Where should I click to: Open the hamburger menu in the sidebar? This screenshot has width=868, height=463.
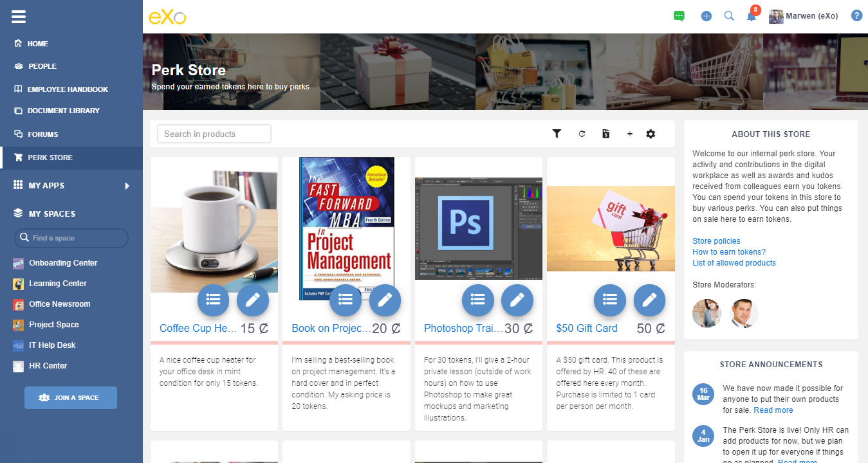click(x=19, y=17)
